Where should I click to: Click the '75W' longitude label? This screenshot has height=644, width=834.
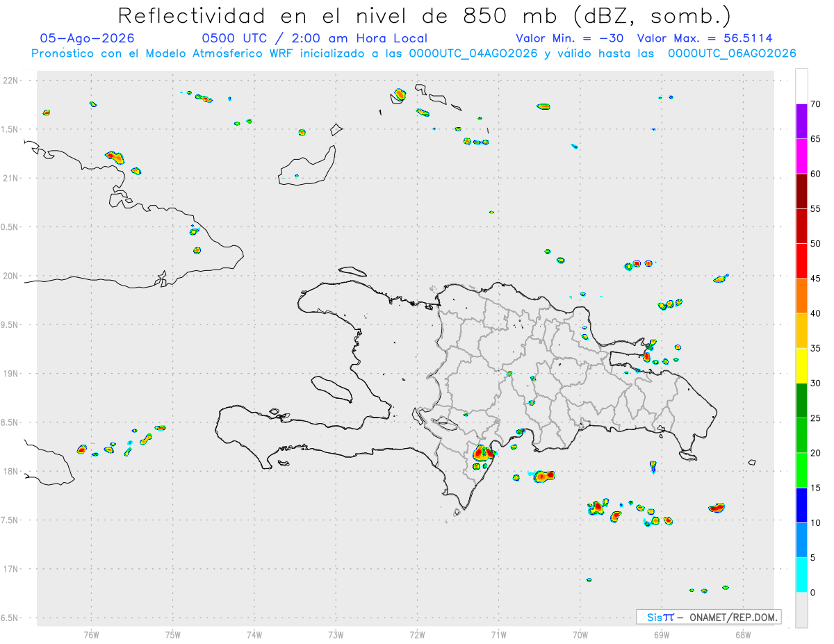pos(172,634)
